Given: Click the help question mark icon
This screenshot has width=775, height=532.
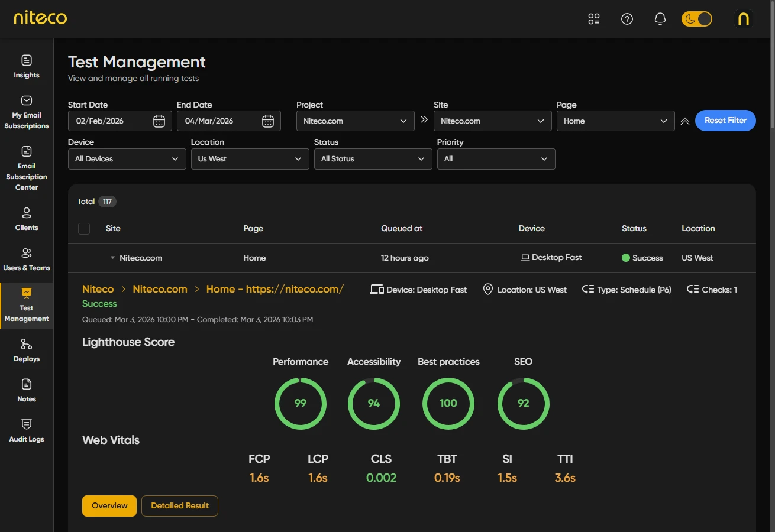Looking at the screenshot, I should (627, 19).
